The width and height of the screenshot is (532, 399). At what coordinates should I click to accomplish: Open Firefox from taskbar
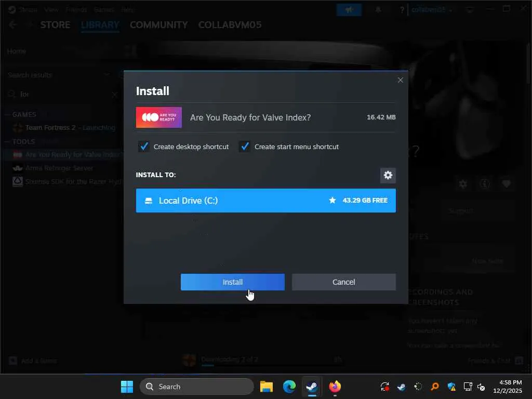(x=335, y=387)
